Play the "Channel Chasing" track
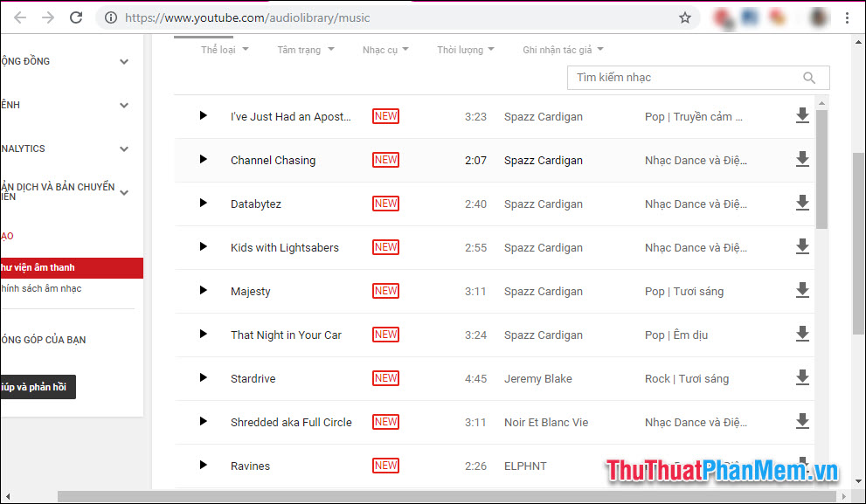The height and width of the screenshot is (504, 866). [203, 160]
